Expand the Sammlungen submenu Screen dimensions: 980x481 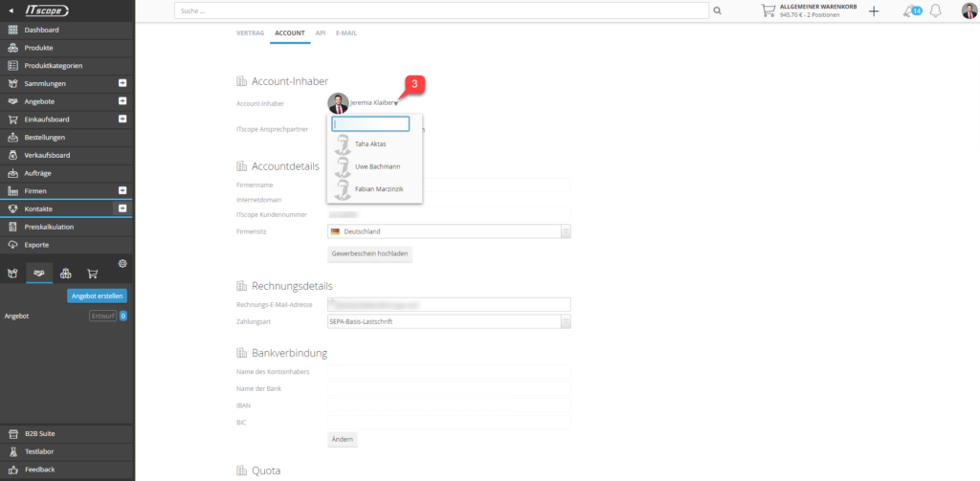[123, 83]
